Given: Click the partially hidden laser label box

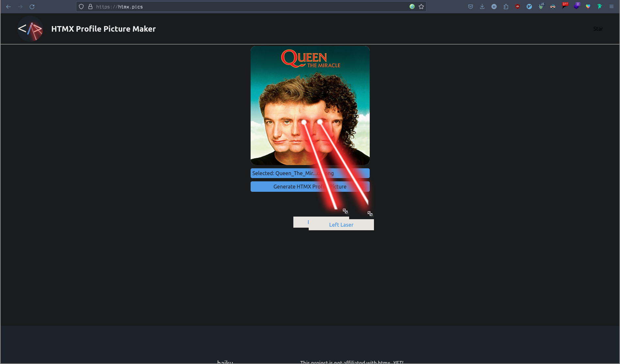Looking at the screenshot, I should coord(301,222).
